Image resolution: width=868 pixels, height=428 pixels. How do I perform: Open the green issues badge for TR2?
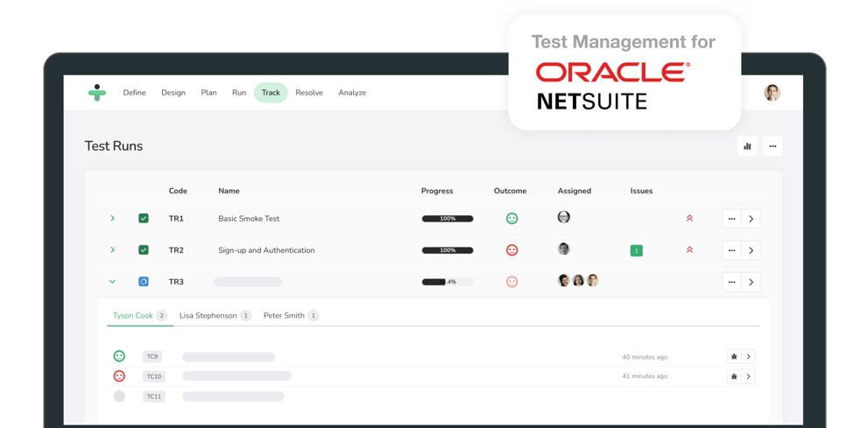(637, 250)
